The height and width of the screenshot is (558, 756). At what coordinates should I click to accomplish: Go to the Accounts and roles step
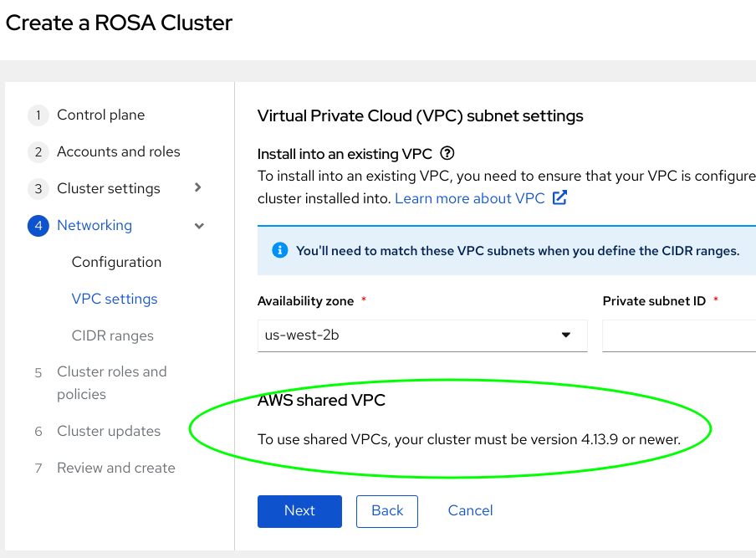118,152
